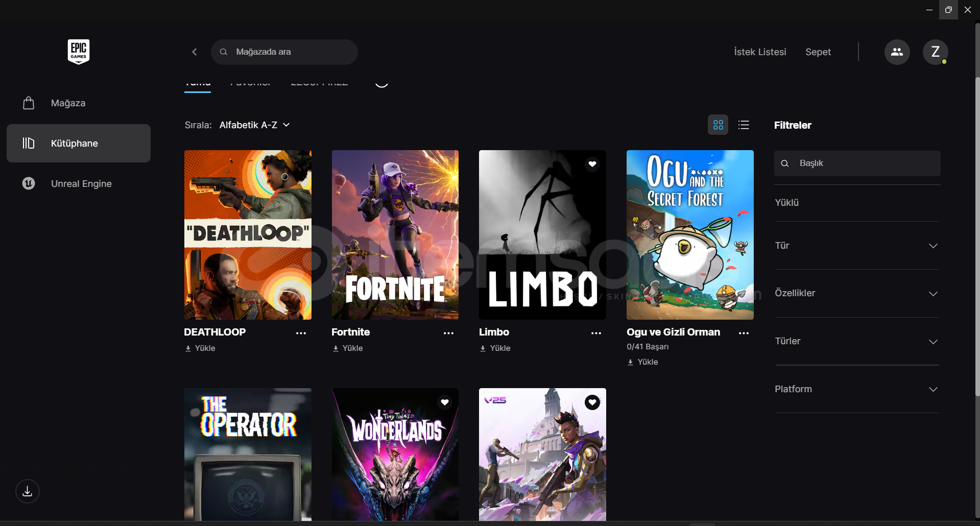This screenshot has width=980, height=526.
Task: Switch to list view layout
Action: coord(744,125)
